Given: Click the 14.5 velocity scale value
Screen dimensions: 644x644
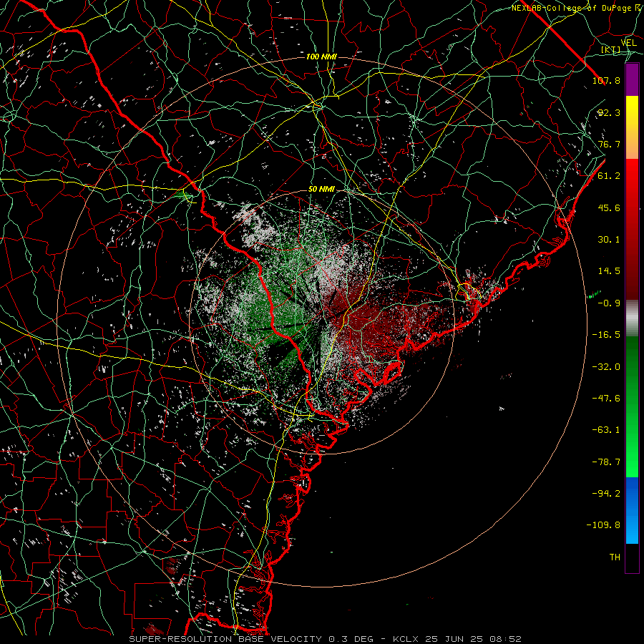Looking at the screenshot, I should [609, 271].
